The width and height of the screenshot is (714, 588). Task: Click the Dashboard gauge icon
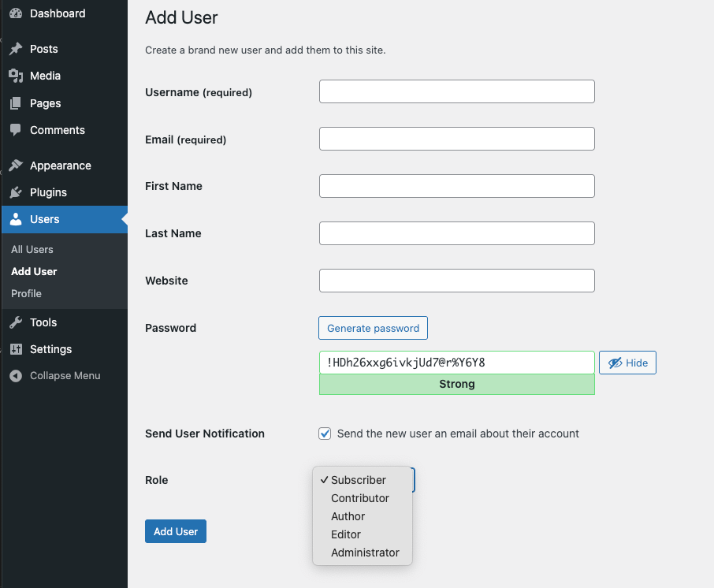click(16, 13)
